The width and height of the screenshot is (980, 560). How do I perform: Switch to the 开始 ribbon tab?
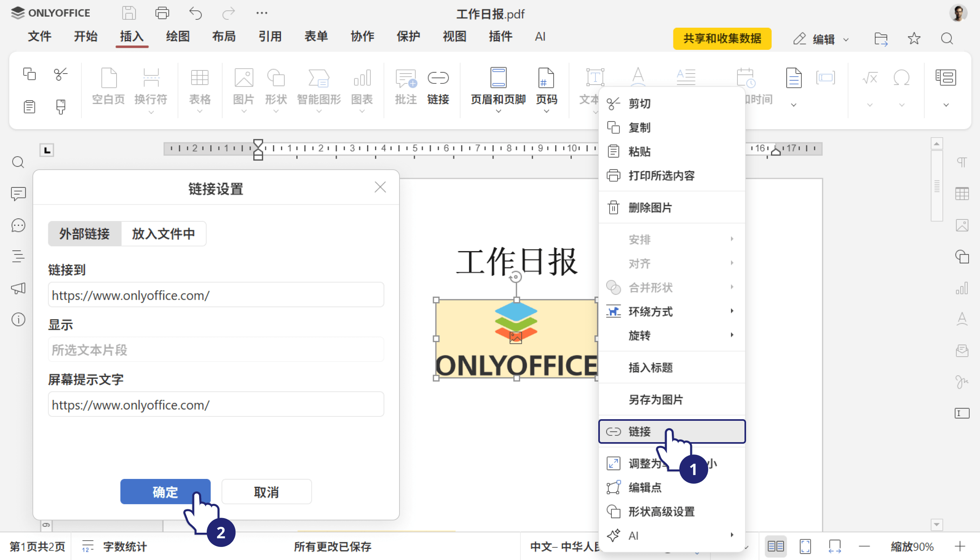coord(86,36)
